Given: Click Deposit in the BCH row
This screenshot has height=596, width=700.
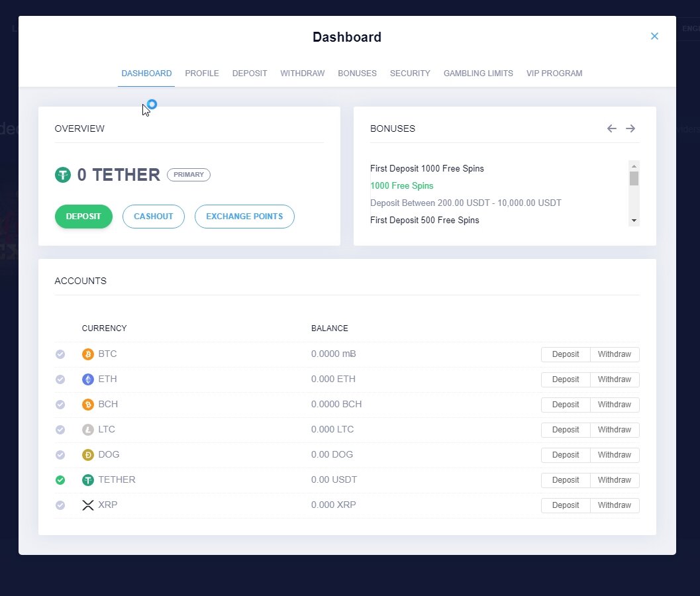Looking at the screenshot, I should pyautogui.click(x=566, y=405).
